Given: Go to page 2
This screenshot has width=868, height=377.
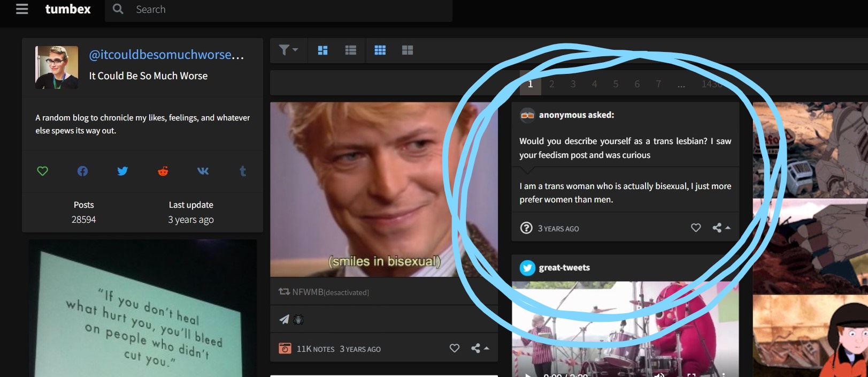Looking at the screenshot, I should pos(552,84).
